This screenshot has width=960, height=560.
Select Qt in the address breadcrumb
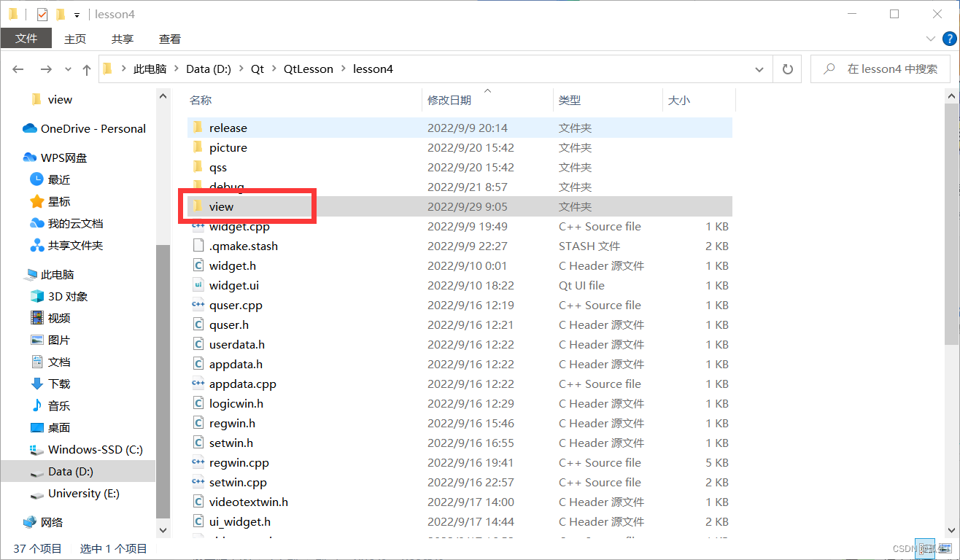click(x=258, y=69)
